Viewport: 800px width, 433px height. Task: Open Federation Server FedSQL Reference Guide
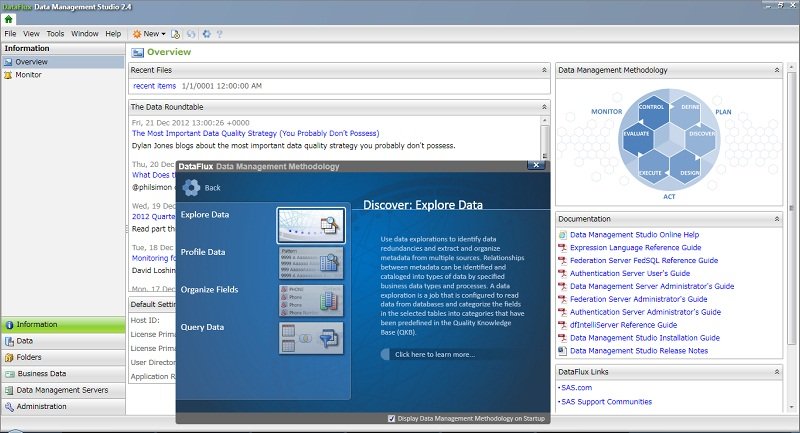(644, 260)
